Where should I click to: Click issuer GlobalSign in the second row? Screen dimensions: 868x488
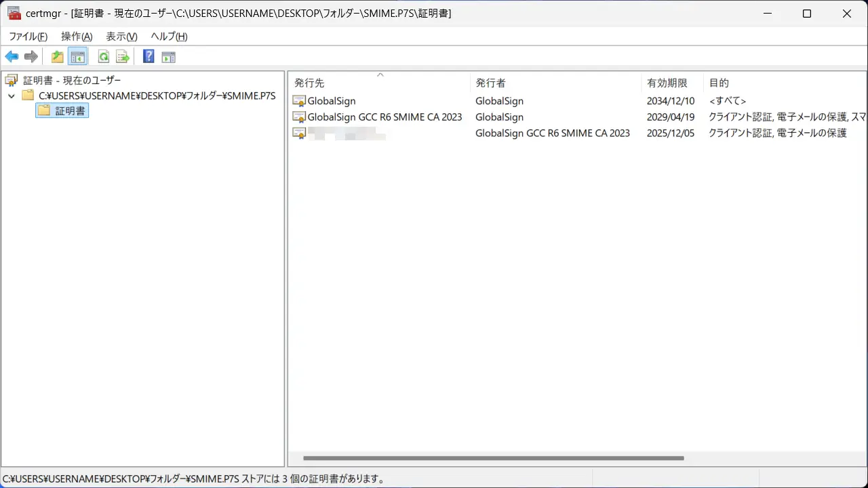pyautogui.click(x=499, y=117)
